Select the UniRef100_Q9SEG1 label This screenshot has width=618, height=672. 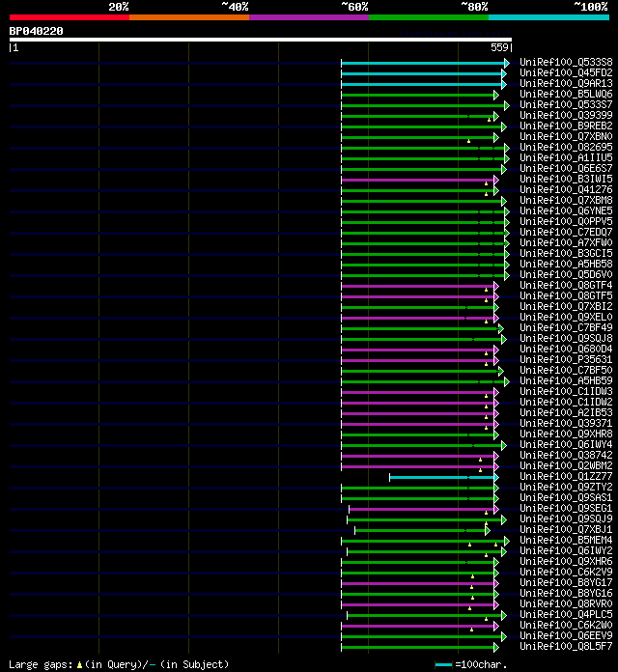pos(566,509)
